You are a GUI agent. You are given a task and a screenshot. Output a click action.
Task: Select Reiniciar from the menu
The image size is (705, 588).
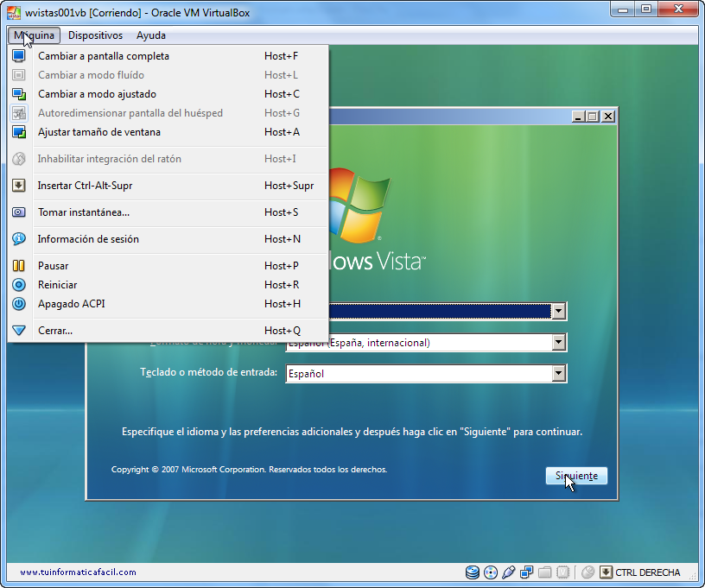tap(168, 285)
